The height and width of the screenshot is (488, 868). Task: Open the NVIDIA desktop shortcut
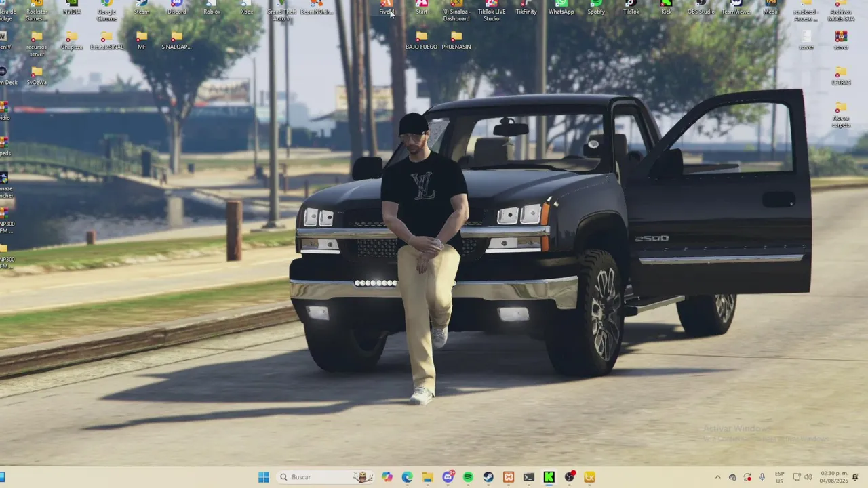[x=71, y=8]
